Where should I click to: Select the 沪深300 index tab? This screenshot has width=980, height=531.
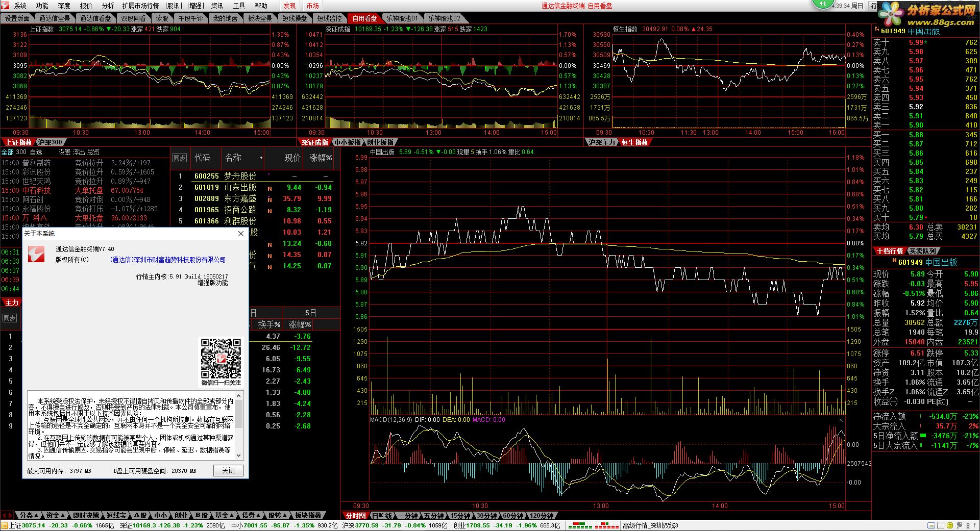pyautogui.click(x=50, y=142)
